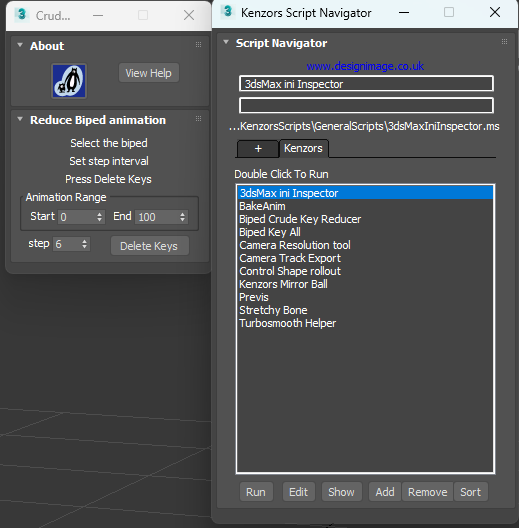The image size is (519, 528).
Task: Click the step value field
Action: (66, 244)
